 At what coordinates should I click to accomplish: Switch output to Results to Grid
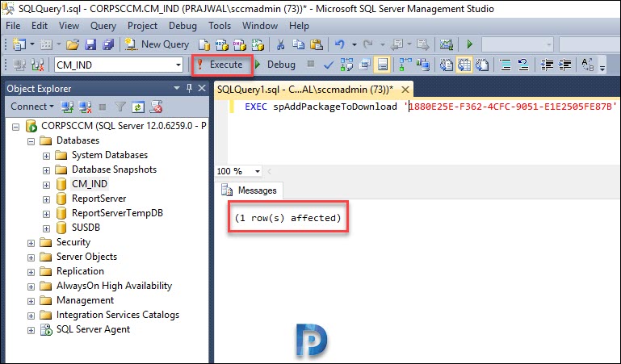(x=464, y=65)
